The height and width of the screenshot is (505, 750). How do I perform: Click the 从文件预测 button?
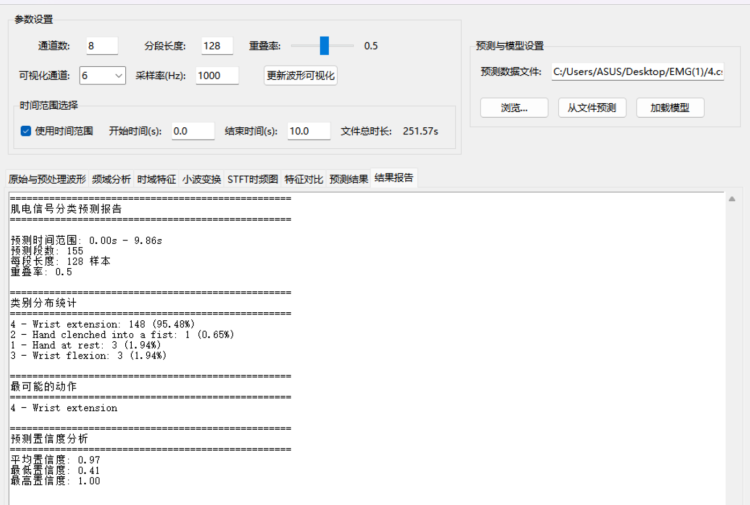[x=592, y=108]
